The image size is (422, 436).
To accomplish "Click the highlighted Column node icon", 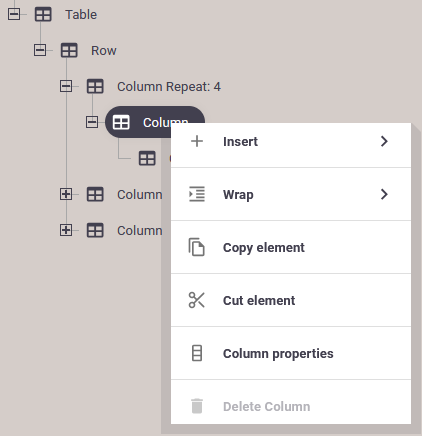I will pos(121,122).
